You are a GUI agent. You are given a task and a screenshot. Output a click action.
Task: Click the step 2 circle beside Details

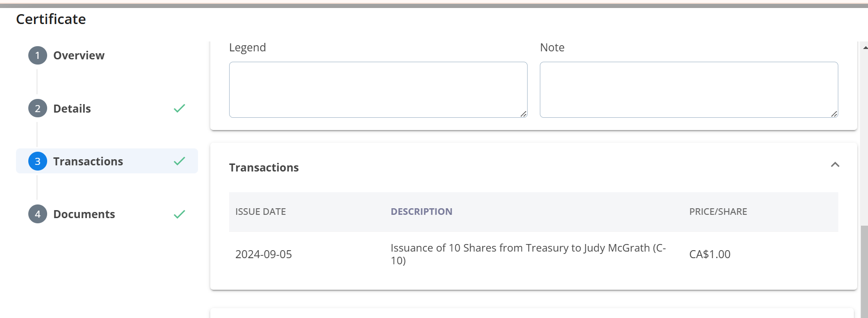pos(38,108)
